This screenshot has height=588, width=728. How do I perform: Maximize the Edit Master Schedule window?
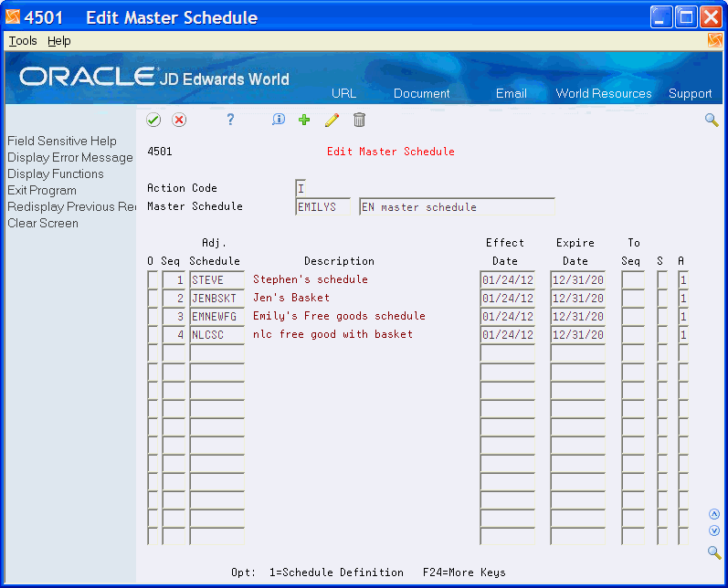tap(686, 17)
